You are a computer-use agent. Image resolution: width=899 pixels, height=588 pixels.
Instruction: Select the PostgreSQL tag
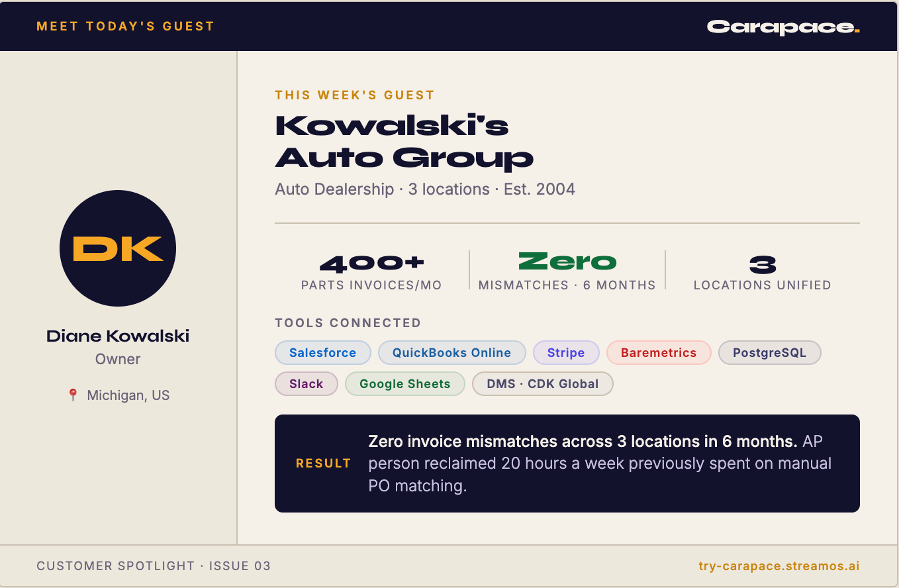pyautogui.click(x=770, y=353)
